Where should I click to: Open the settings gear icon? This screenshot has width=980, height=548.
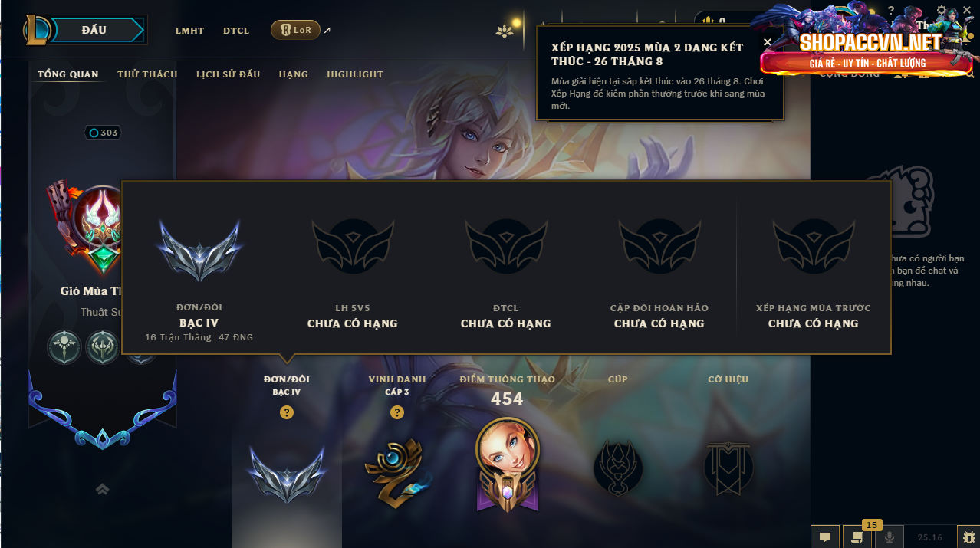942,11
